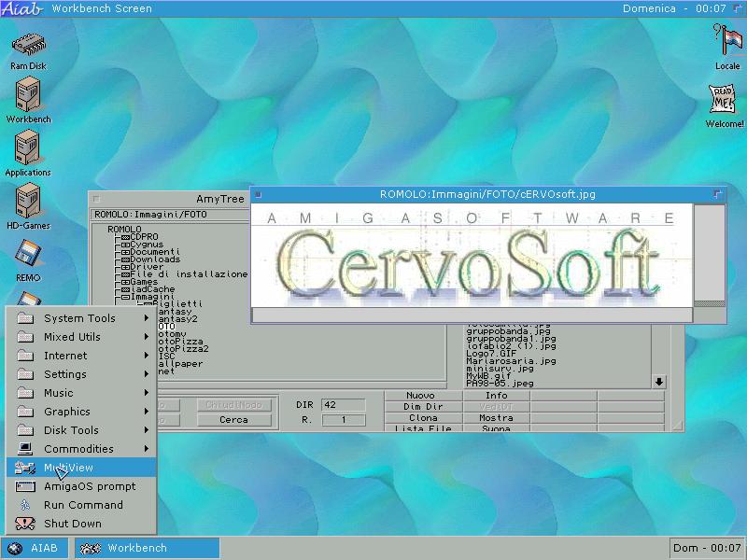Collapse the Immagini folder node
747x560 pixels.
125,297
